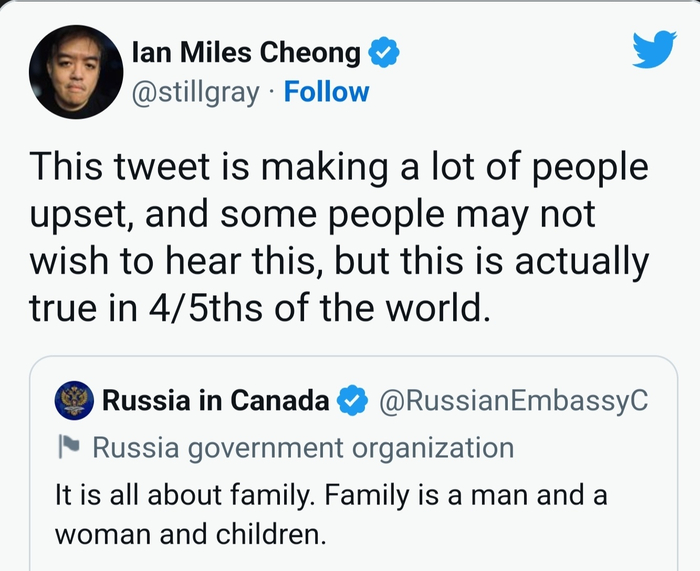Follow the @stillgray account
The image size is (700, 571).
326,92
